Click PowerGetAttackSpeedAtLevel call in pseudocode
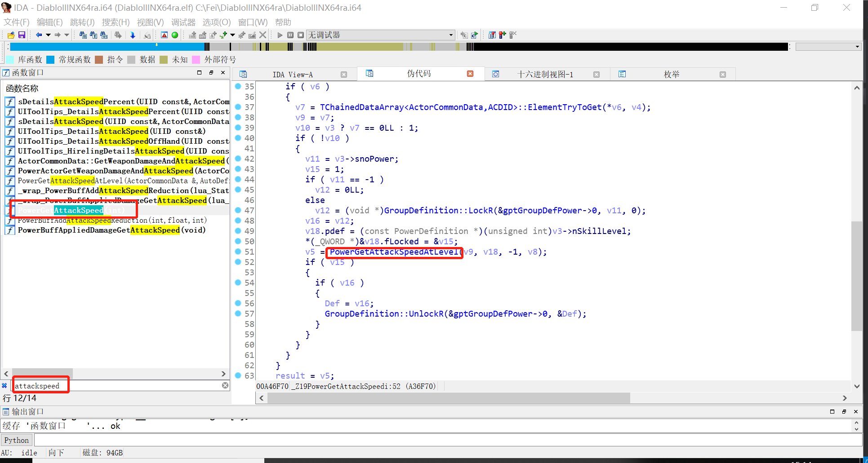This screenshot has height=463, width=868. click(x=393, y=252)
